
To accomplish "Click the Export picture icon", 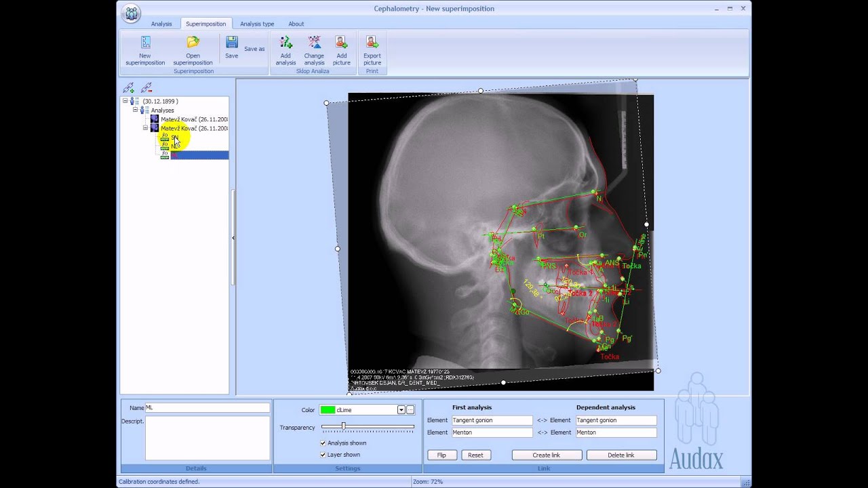I will tap(372, 43).
